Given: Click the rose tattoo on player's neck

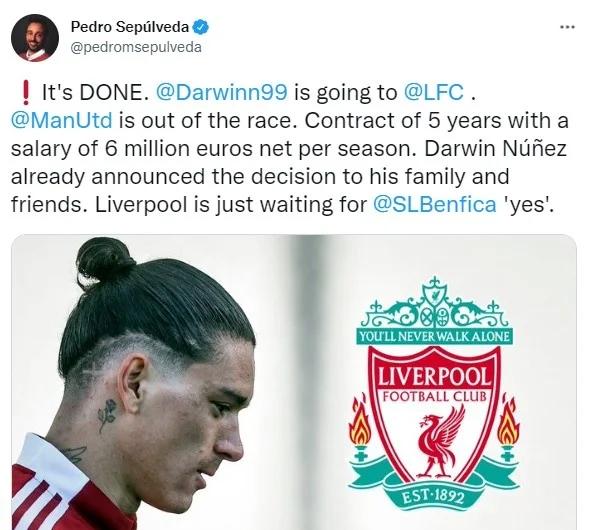Looking at the screenshot, I should 107,415.
